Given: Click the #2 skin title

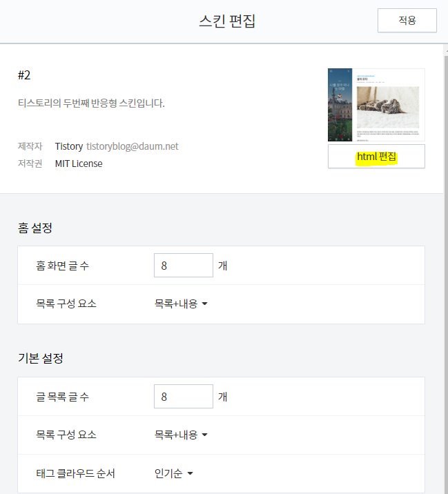Looking at the screenshot, I should [x=24, y=75].
